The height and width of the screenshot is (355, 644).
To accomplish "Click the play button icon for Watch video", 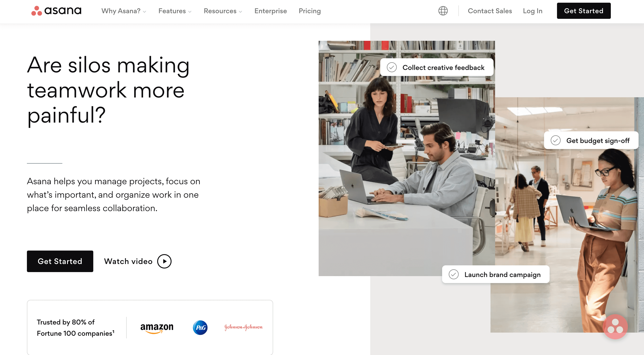I will 164,261.
